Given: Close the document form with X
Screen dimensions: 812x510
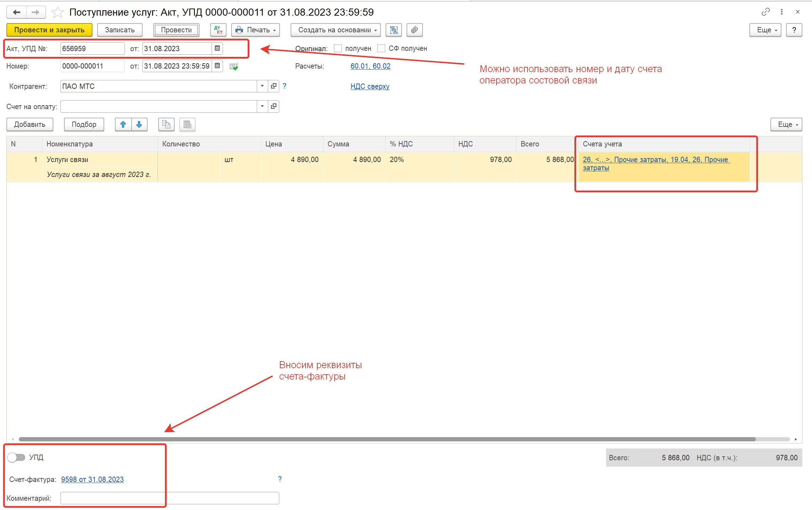Looking at the screenshot, I should tap(798, 12).
